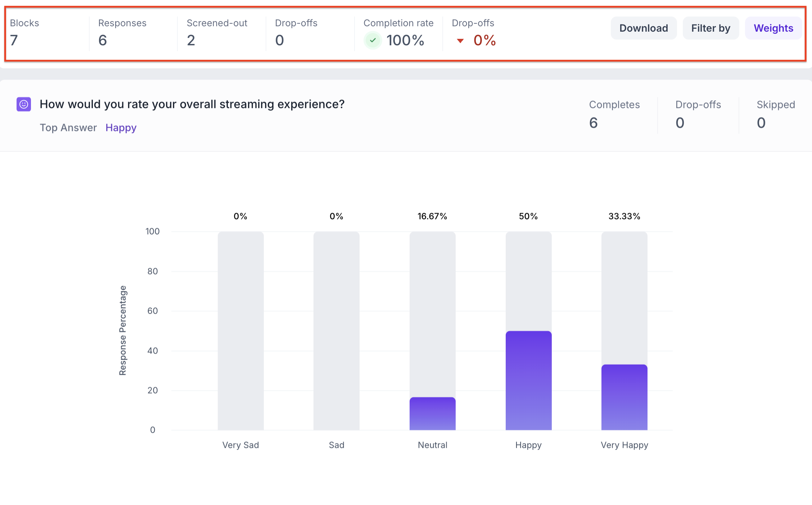
Task: Click the question title text
Action: click(x=192, y=104)
